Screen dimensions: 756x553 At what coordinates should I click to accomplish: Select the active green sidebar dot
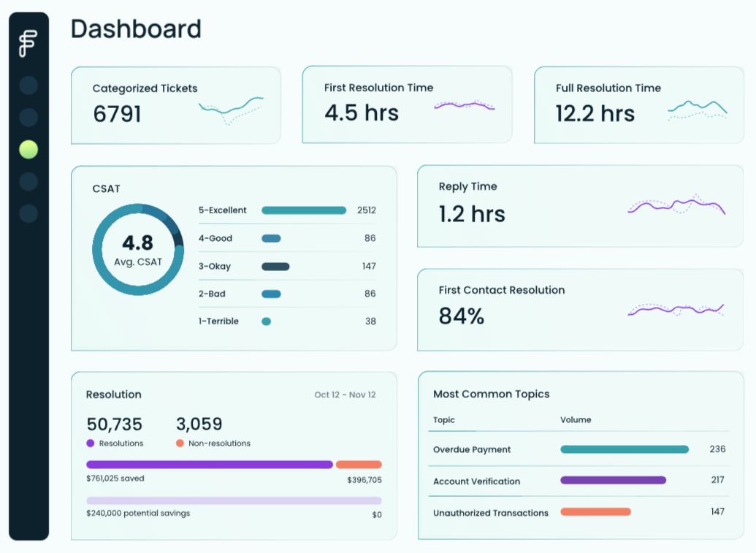[x=28, y=150]
